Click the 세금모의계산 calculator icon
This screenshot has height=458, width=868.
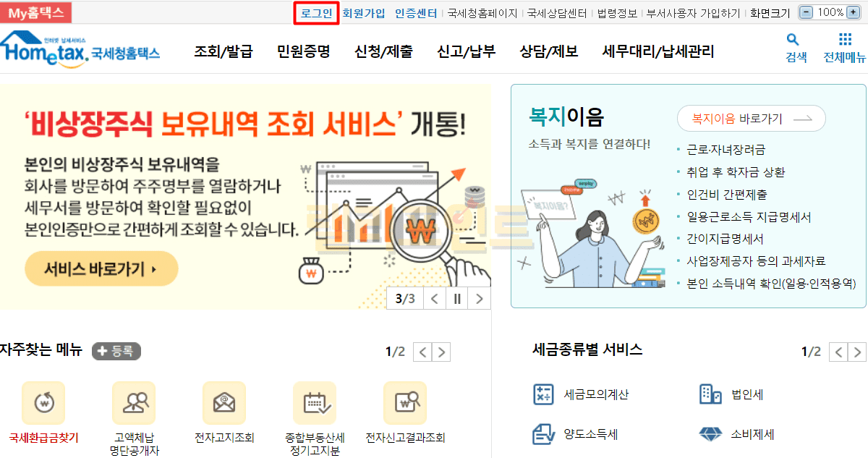coord(542,394)
